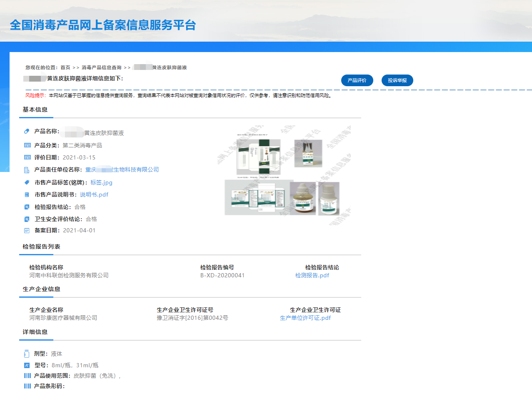This screenshot has width=532, height=396.
Task: Click the card icon beside 产品分类
Action: pyautogui.click(x=27, y=145)
